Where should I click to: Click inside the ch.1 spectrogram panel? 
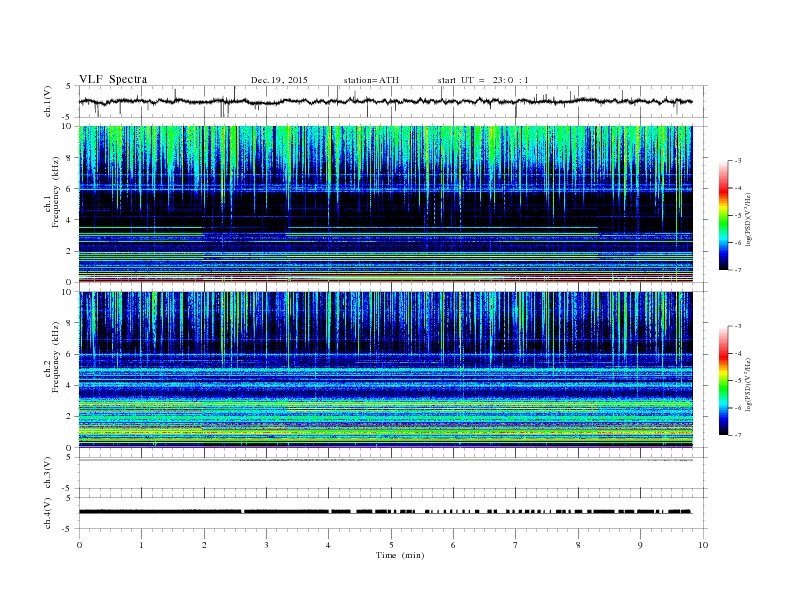click(x=385, y=203)
